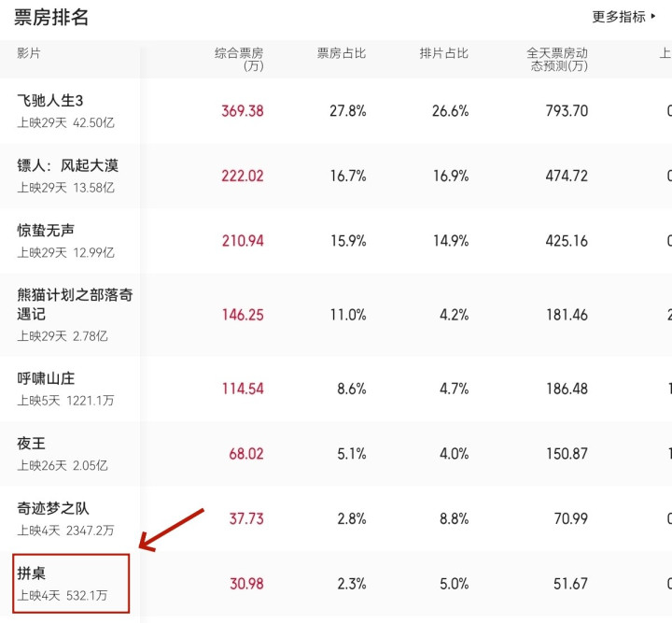Open the 夜王 film title

click(x=32, y=444)
